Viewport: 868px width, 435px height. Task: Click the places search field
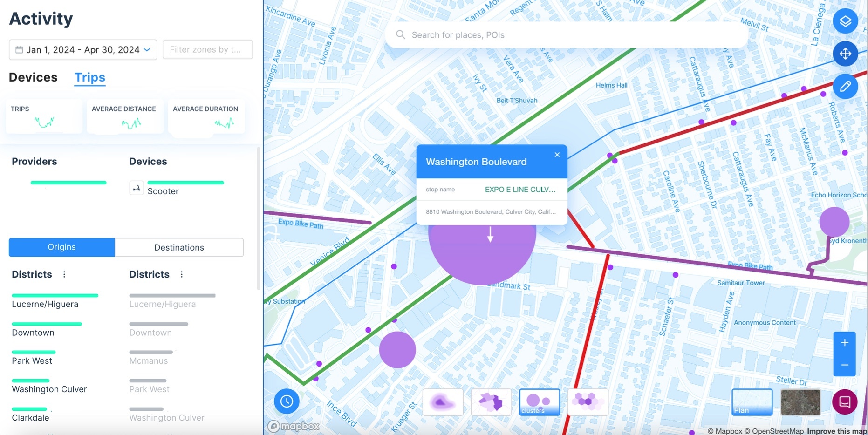point(566,35)
